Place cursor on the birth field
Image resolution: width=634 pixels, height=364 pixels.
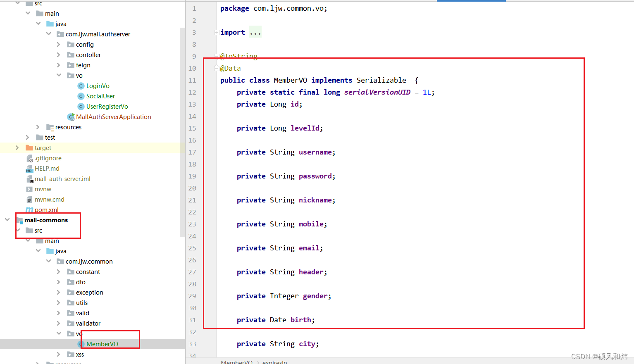[300, 320]
